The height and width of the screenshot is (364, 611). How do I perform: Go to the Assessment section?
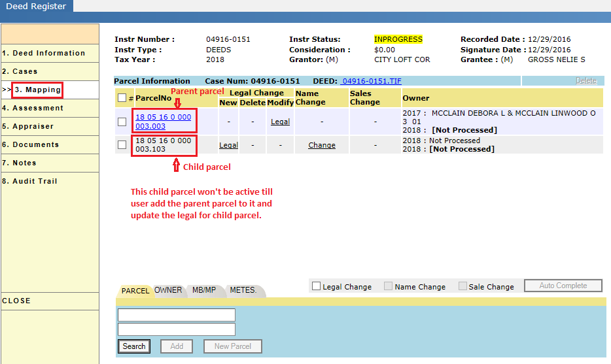(50, 108)
